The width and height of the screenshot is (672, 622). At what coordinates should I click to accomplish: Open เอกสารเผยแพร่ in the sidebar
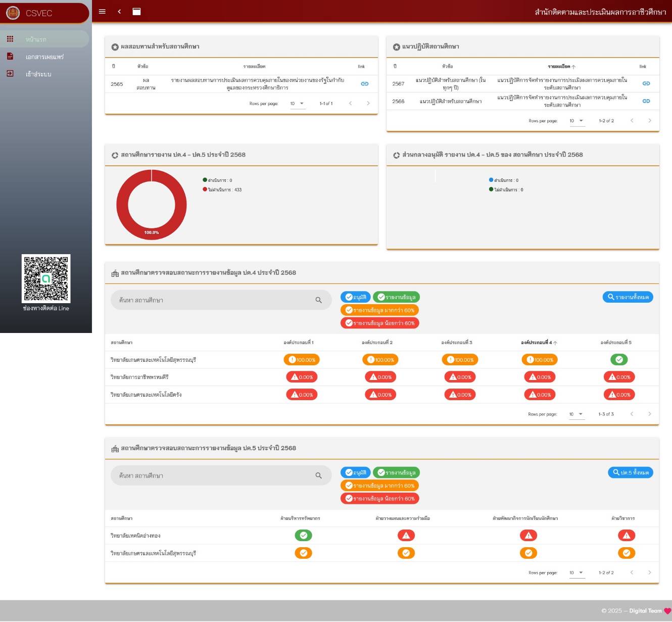(x=44, y=57)
